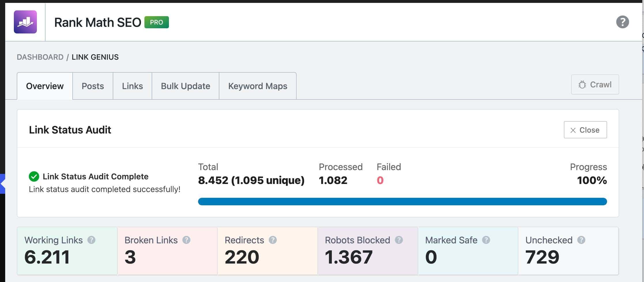This screenshot has height=282, width=644.
Task: Click the Link Status Audit heading
Action: [70, 130]
